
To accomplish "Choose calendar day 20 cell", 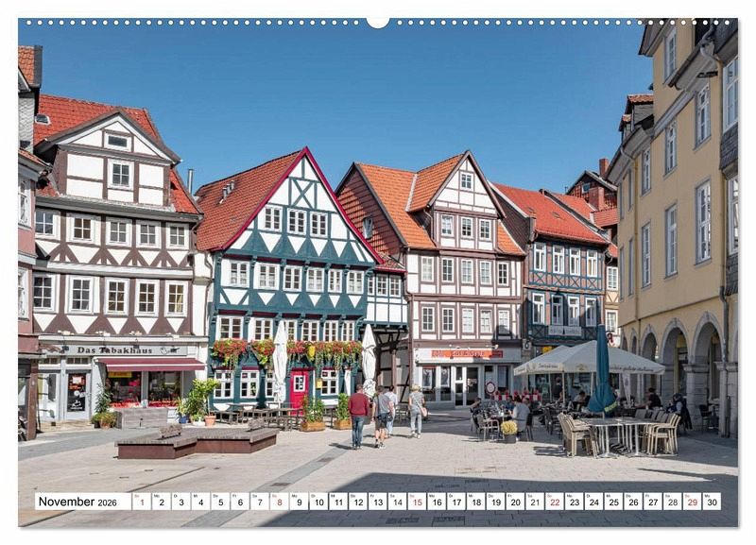I will click(516, 502).
